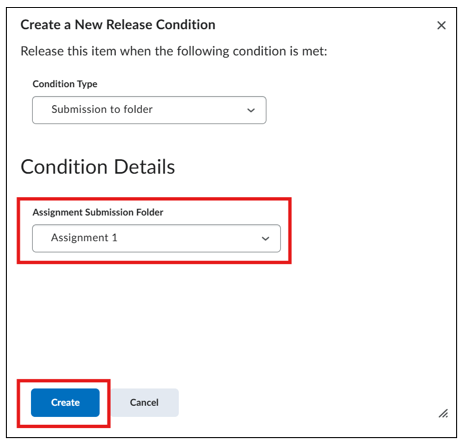Cancel the new release condition
Viewport: 461px width, 445px height.
point(144,402)
